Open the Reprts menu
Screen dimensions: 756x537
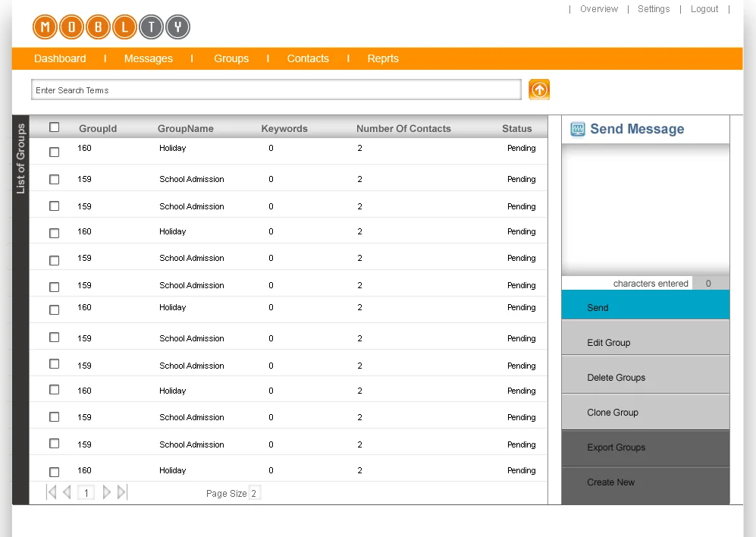(x=383, y=58)
